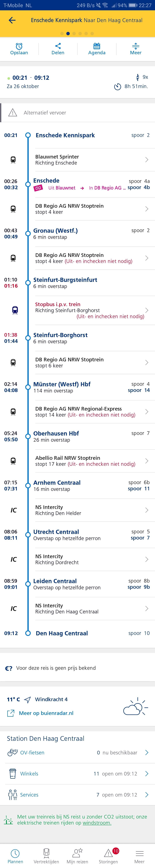Viewport: 155px width, 868px height.
Task: Open the Meer options icon in toolbar
Action: pyautogui.click(x=135, y=49)
